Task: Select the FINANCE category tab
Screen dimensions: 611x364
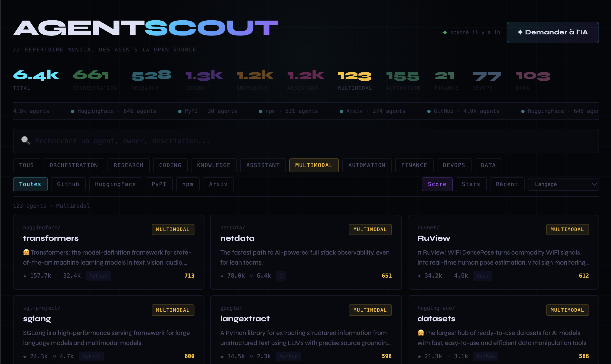Action: [x=414, y=165]
